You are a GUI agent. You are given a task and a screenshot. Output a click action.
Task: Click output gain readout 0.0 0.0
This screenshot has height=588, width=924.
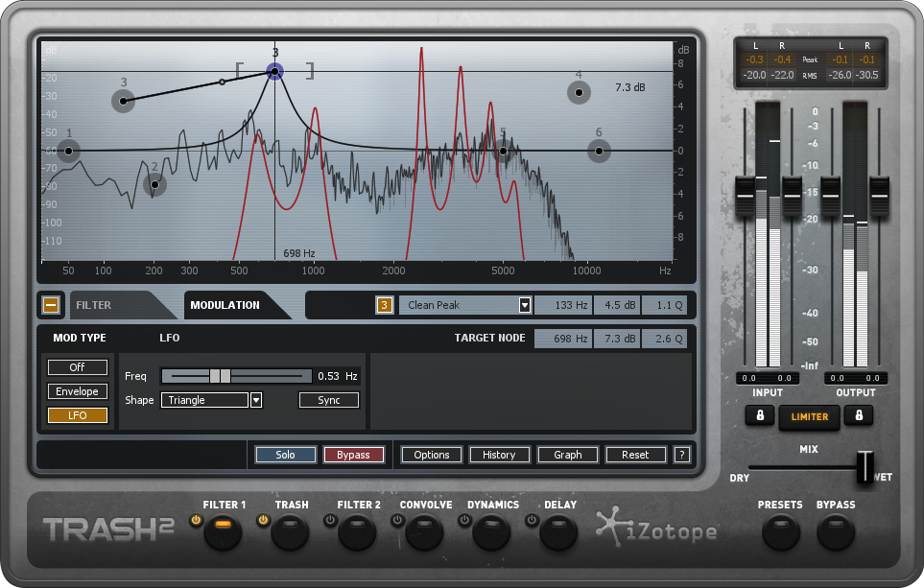855,378
